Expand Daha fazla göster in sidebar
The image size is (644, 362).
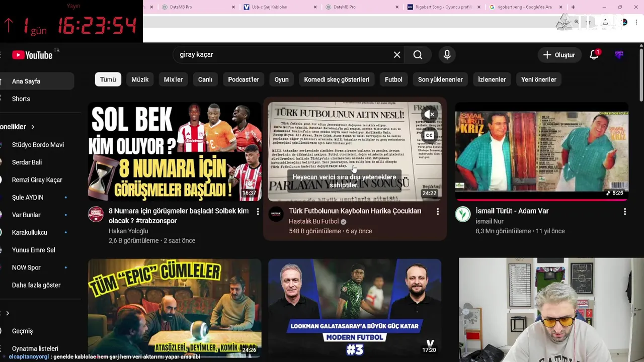[x=35, y=285]
